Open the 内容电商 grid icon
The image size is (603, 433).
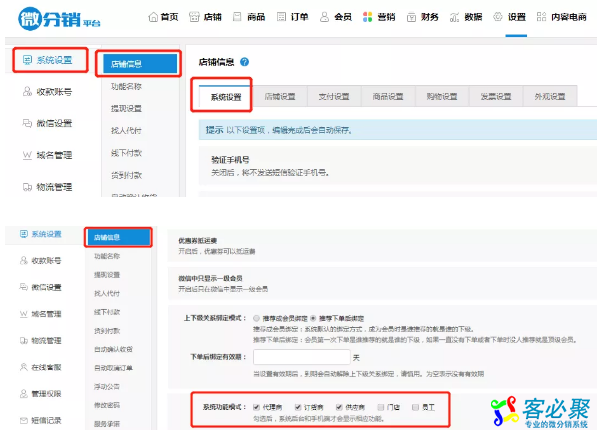pos(541,17)
